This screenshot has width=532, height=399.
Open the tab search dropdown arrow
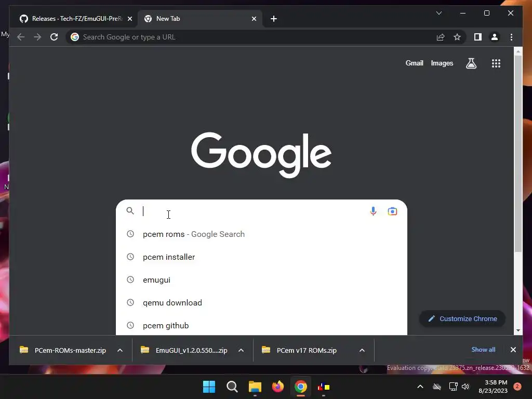tap(438, 13)
